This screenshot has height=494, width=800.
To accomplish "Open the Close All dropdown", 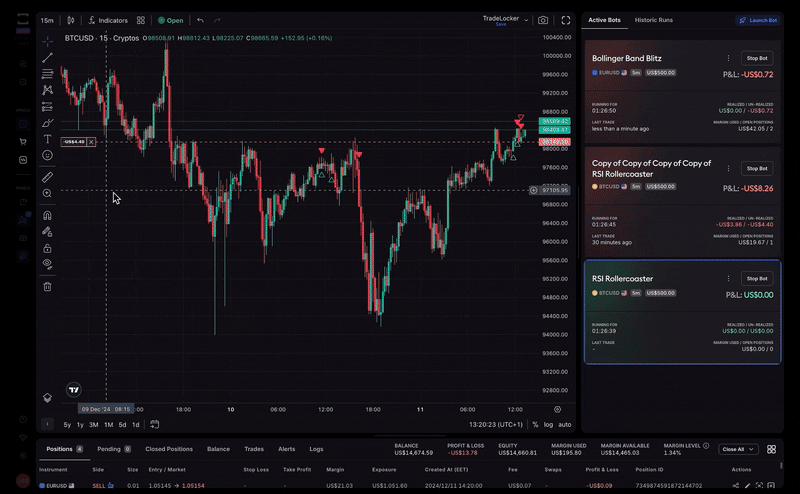I will [739, 450].
